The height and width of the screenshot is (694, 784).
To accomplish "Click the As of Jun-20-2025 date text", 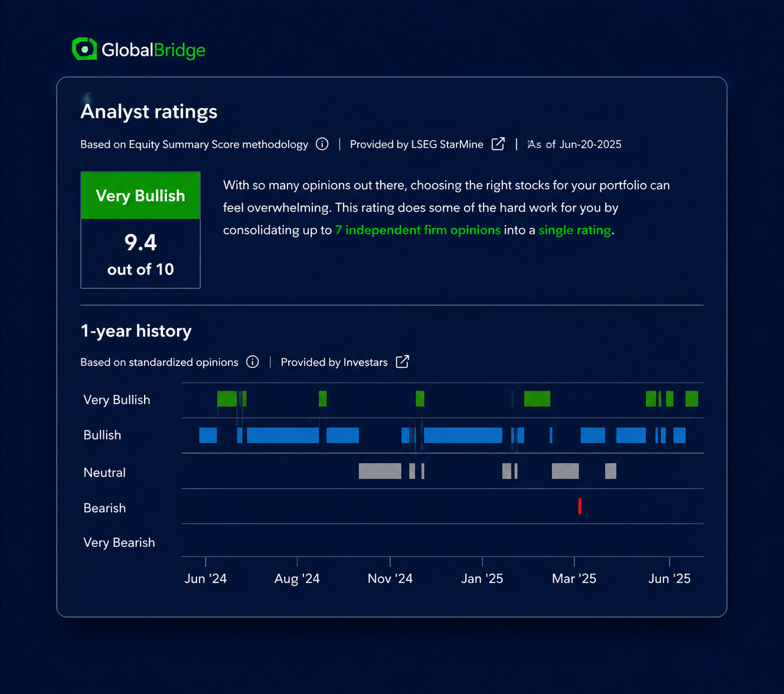I will [x=575, y=144].
